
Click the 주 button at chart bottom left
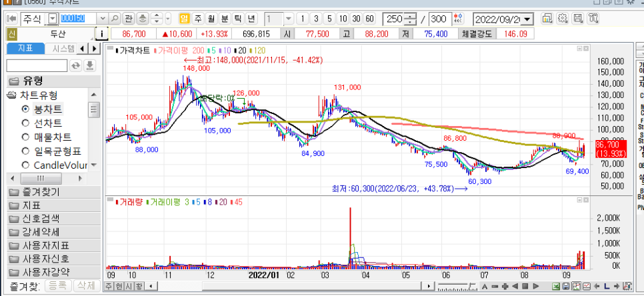109,286
